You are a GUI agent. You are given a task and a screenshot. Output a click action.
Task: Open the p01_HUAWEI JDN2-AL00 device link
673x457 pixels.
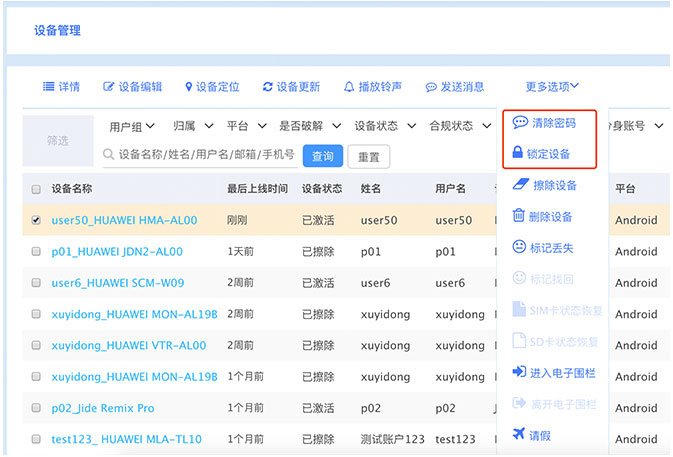(117, 252)
